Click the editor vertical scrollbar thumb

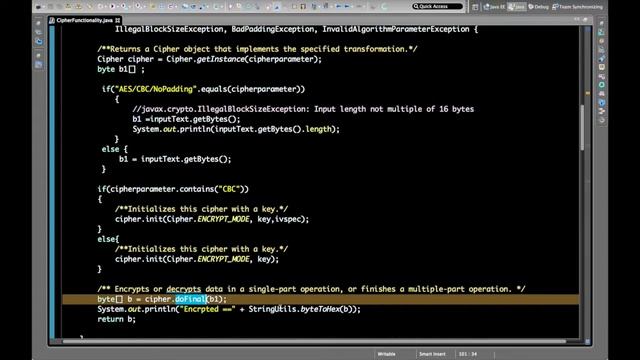(x=582, y=127)
